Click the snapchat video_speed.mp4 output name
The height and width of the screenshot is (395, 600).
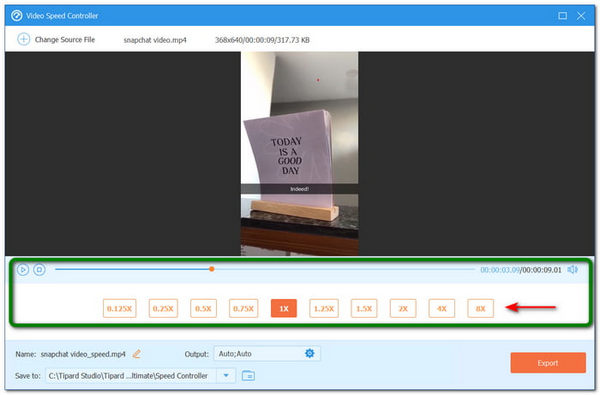(83, 354)
